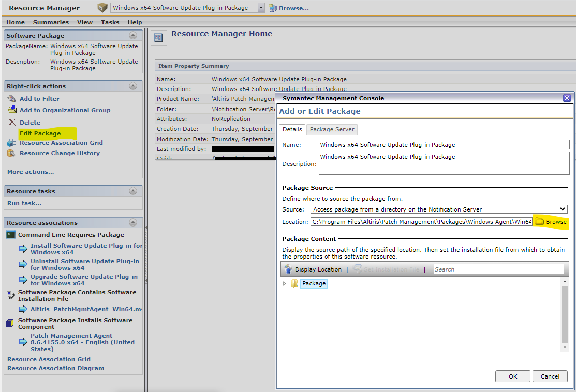This screenshot has width=576, height=392.
Task: Collapse the Right-click actions panel
Action: pyautogui.click(x=133, y=86)
